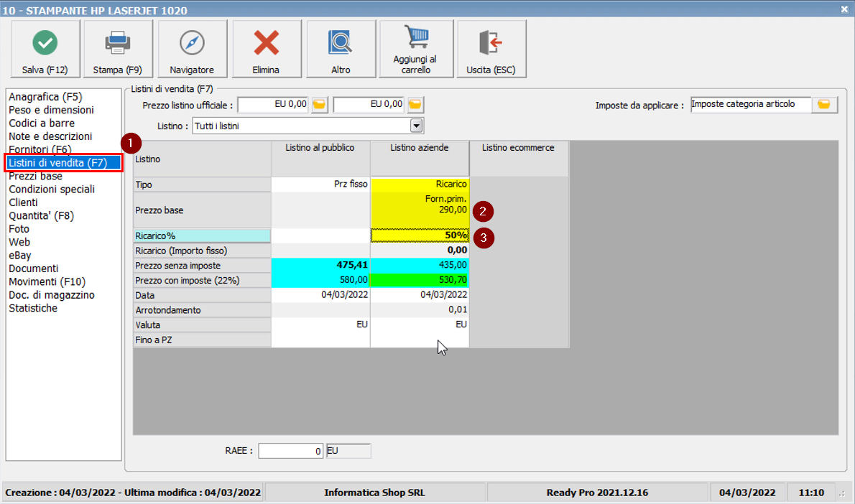Click the Listino al pubblico column header

tap(320, 159)
